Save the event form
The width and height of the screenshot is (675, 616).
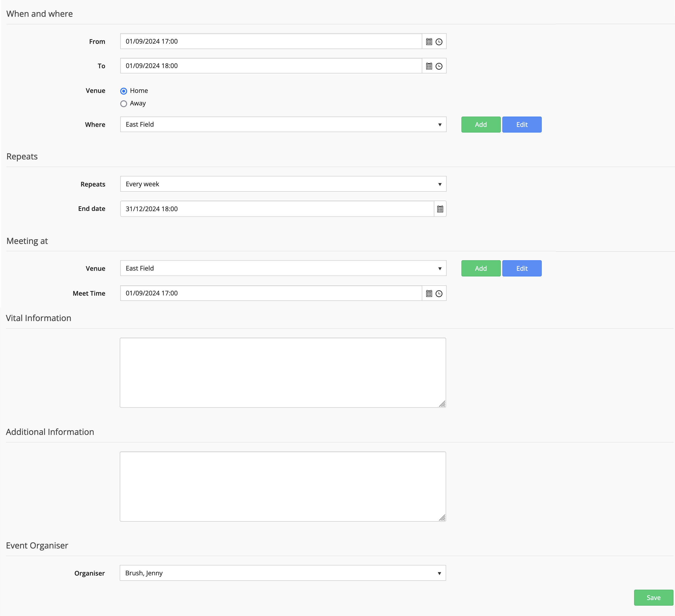click(653, 598)
